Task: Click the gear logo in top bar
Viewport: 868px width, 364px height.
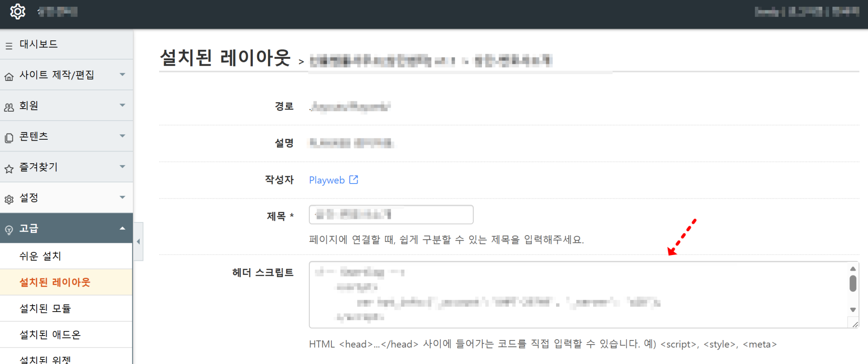Action: click(18, 12)
